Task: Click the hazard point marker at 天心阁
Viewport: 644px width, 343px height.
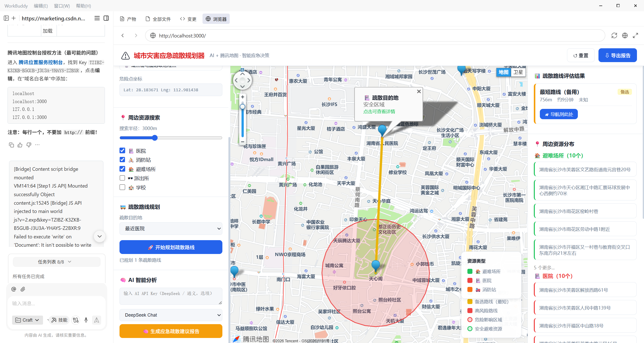Action: click(376, 266)
